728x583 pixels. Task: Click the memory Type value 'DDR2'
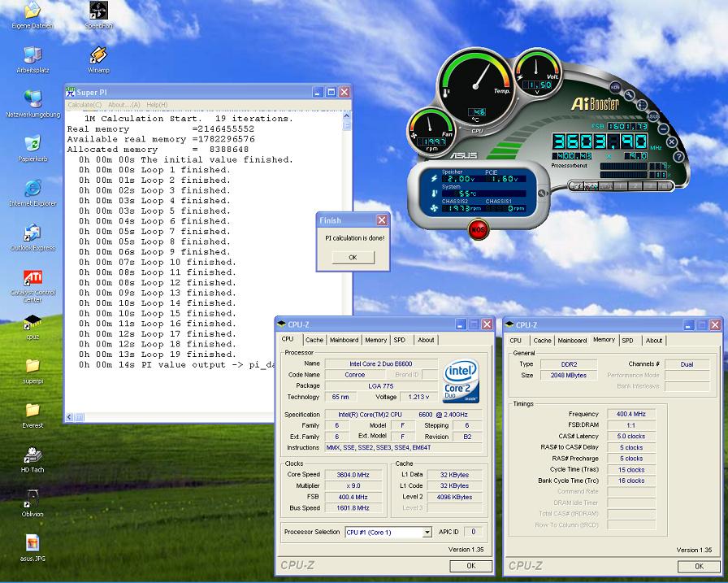click(x=569, y=364)
